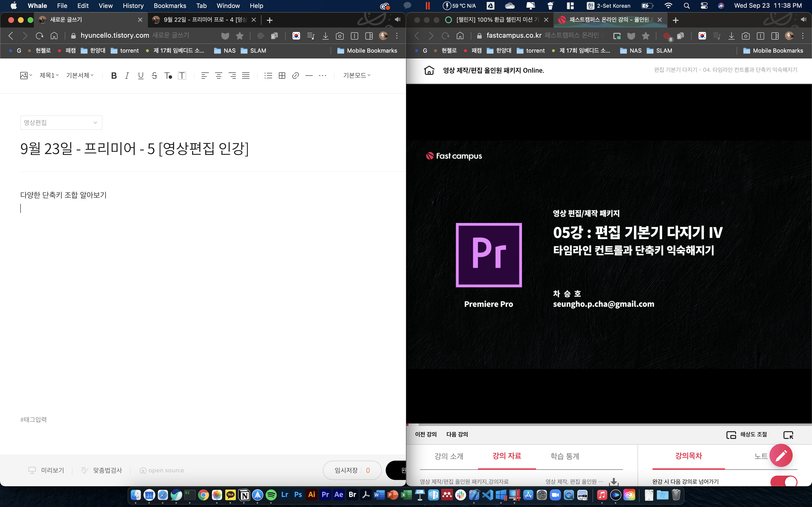
Task: Open the 영상편집 category dropdown
Action: coord(61,123)
